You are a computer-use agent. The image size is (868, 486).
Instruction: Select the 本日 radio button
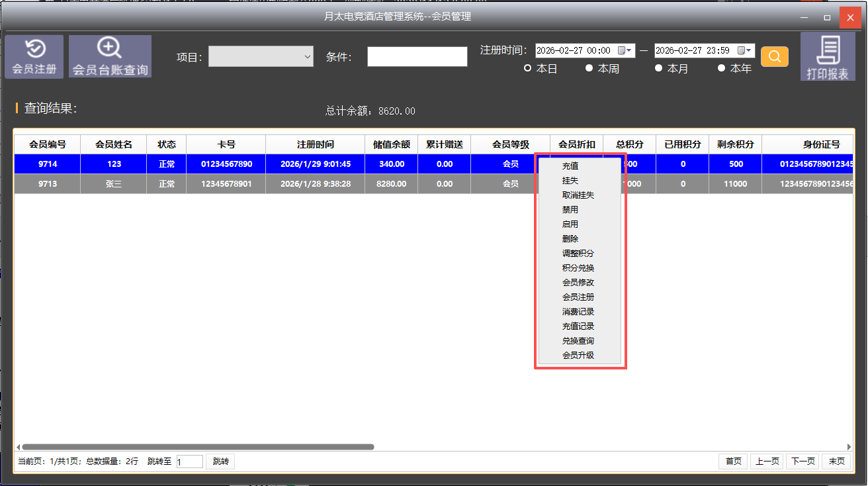(528, 68)
